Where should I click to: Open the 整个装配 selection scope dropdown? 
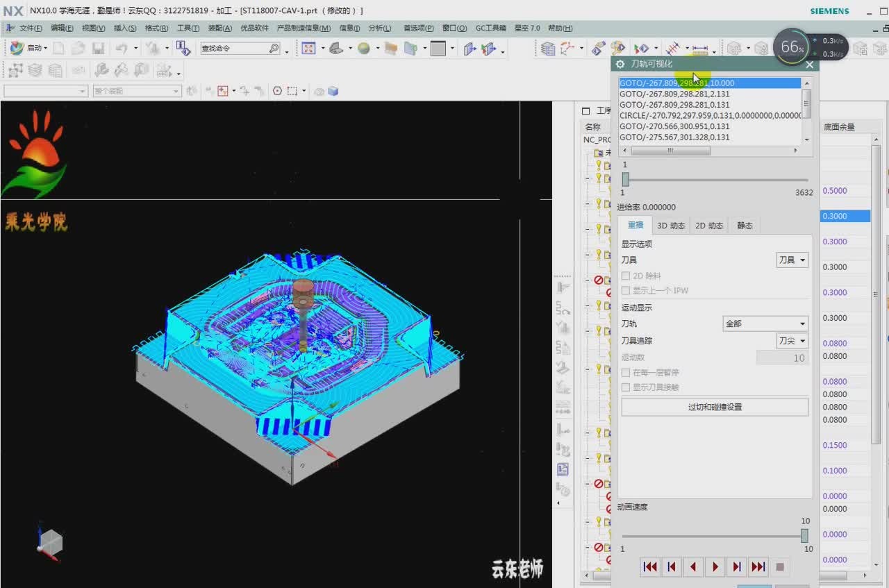pos(137,91)
